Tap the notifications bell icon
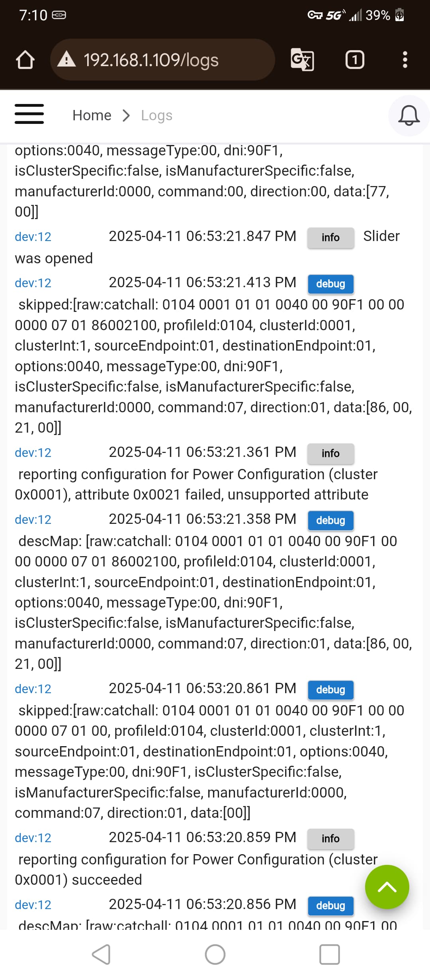The width and height of the screenshot is (430, 980). pos(409,116)
